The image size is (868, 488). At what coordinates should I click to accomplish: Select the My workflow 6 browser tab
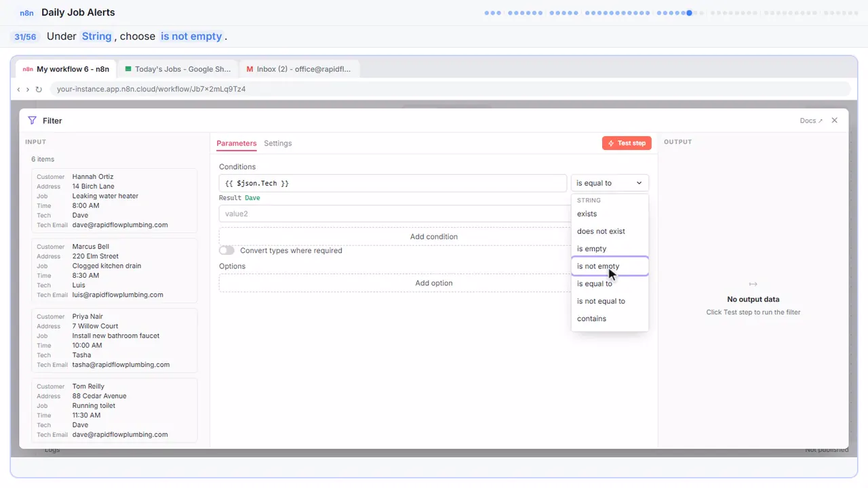pyautogui.click(x=66, y=69)
